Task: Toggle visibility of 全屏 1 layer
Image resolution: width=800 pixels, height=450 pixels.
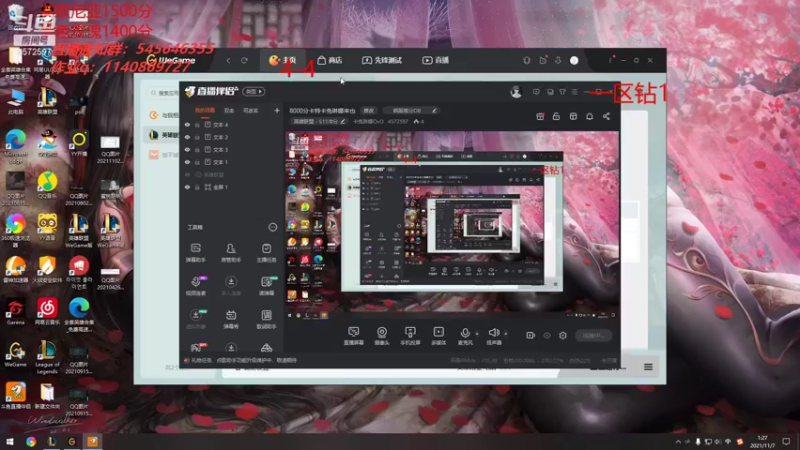Action: [187, 187]
